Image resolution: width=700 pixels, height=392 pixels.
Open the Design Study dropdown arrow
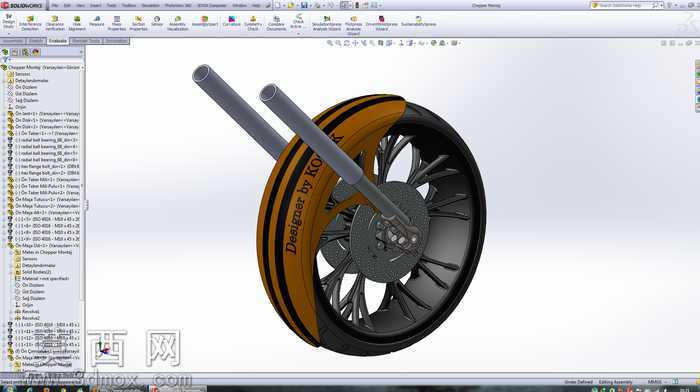8,33
